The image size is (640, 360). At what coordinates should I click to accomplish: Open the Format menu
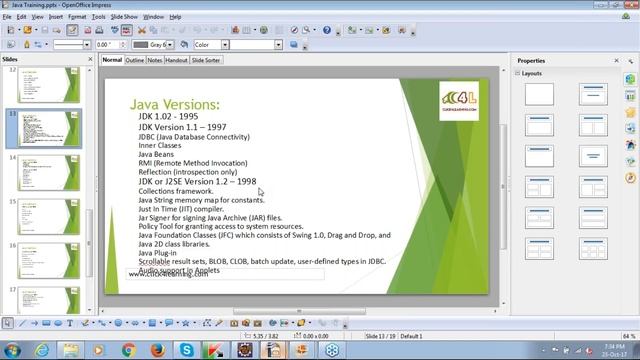pos(77,17)
